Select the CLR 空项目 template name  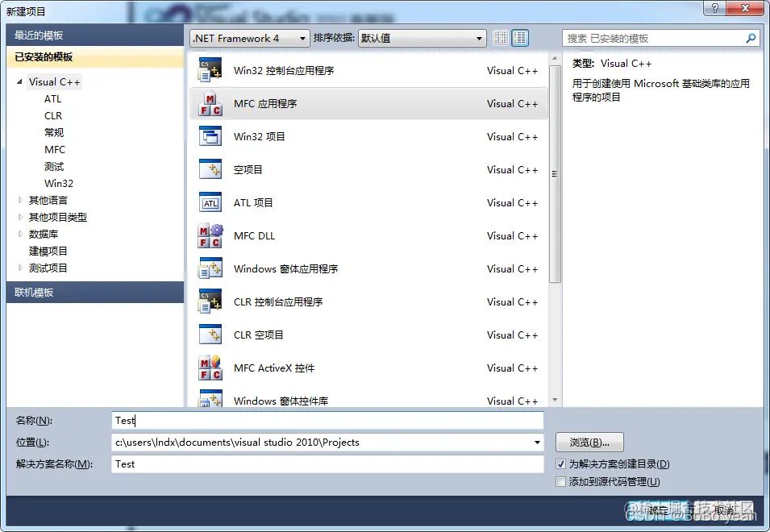[x=258, y=335]
